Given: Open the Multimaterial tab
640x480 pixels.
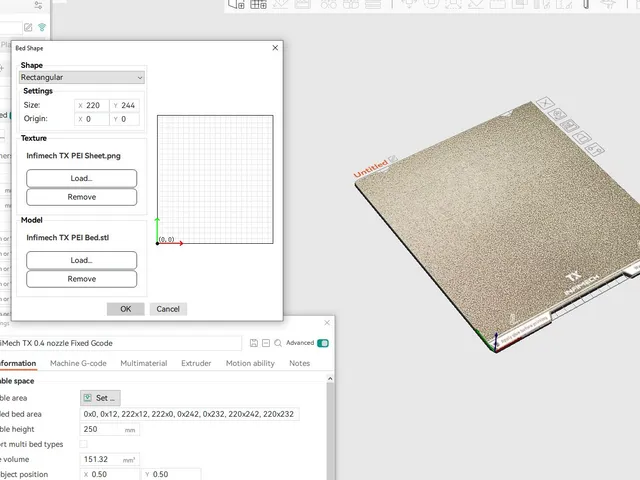Looking at the screenshot, I should pyautogui.click(x=144, y=363).
